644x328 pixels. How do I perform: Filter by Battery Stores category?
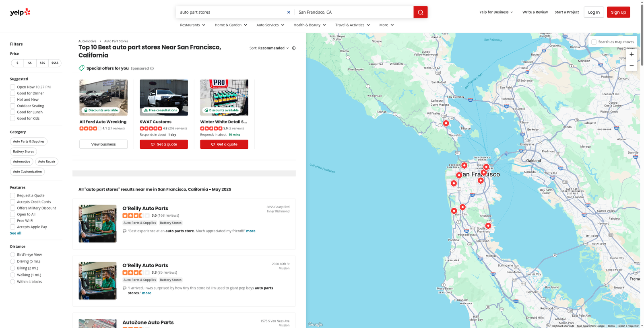[x=23, y=152]
